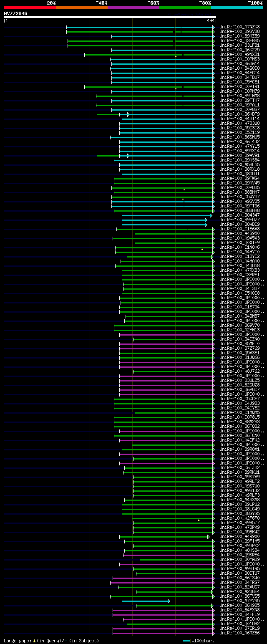Open hit UniRef100_B9MZ59
The height and width of the screenshot is (644, 267).
point(240,36)
